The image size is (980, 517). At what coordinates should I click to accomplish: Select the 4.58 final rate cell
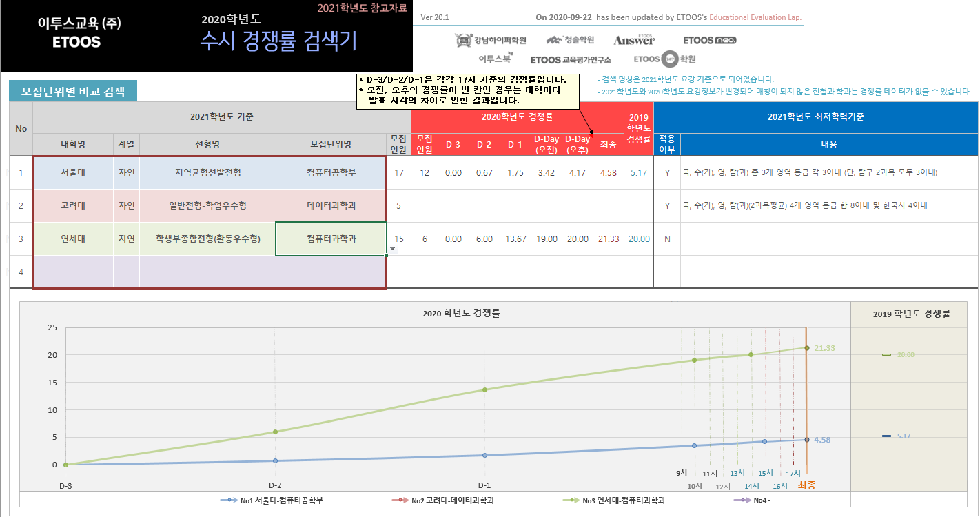pos(608,172)
